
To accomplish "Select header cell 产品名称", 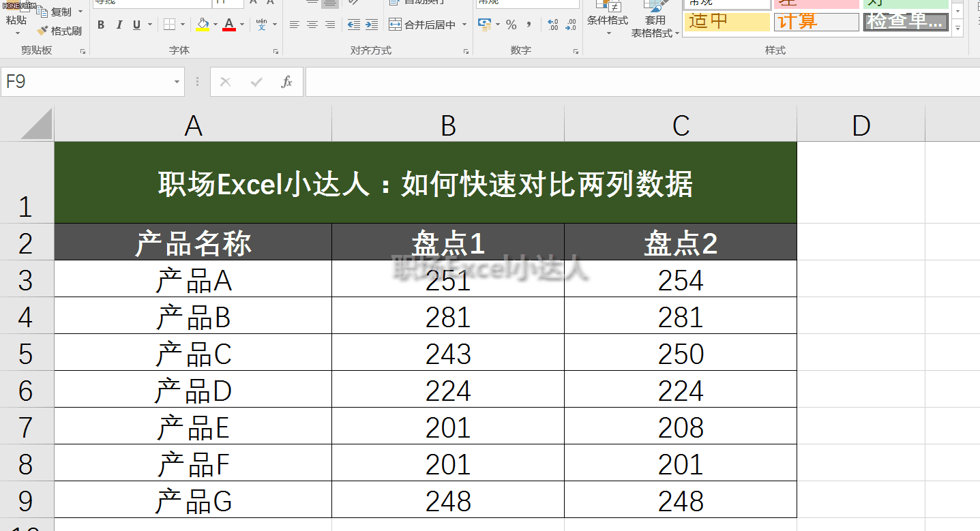I will coord(193,242).
